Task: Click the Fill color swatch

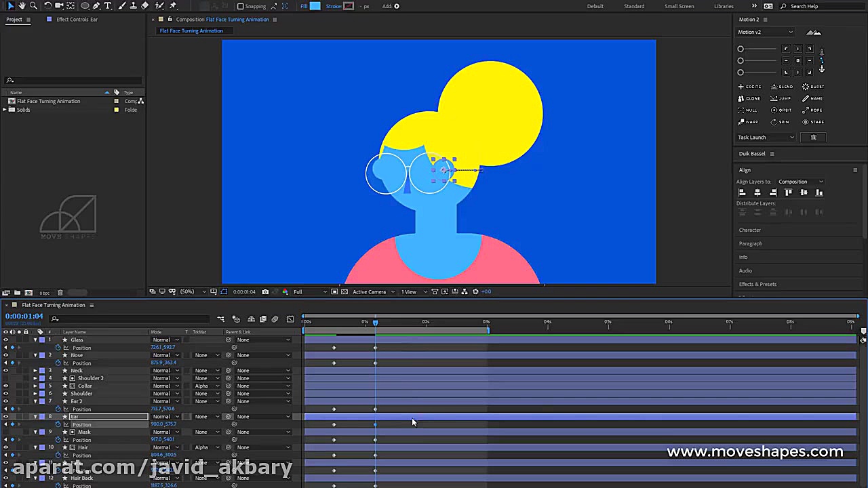Action: pyautogui.click(x=314, y=6)
